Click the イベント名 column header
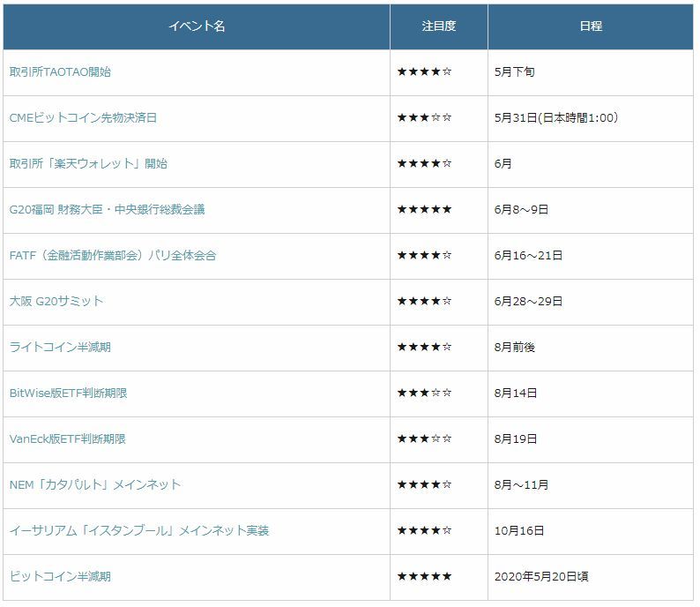Image resolution: width=700 pixels, height=607 pixels. click(x=197, y=26)
